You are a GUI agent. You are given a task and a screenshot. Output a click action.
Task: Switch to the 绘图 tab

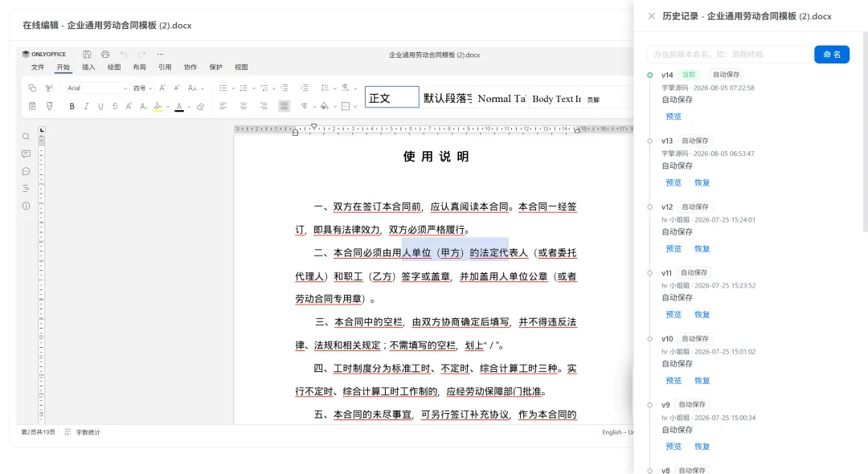point(114,67)
